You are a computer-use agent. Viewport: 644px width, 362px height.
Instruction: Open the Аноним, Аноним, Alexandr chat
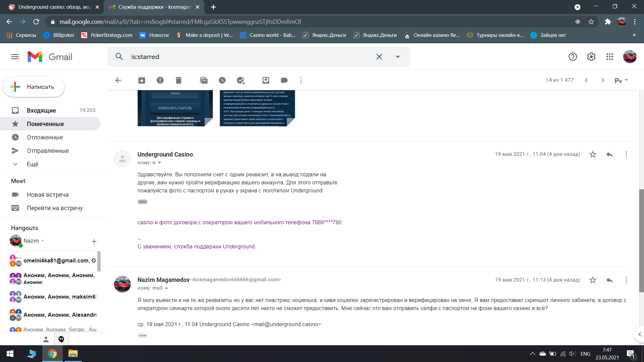53,315
